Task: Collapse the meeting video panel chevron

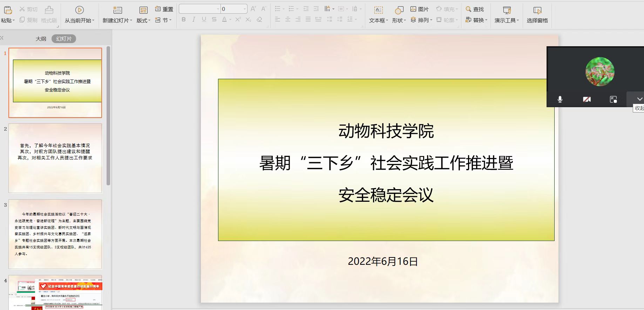Action: pos(639,99)
